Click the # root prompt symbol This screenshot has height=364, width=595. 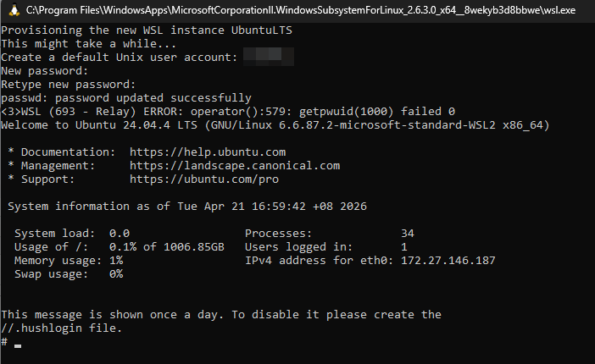5,341
